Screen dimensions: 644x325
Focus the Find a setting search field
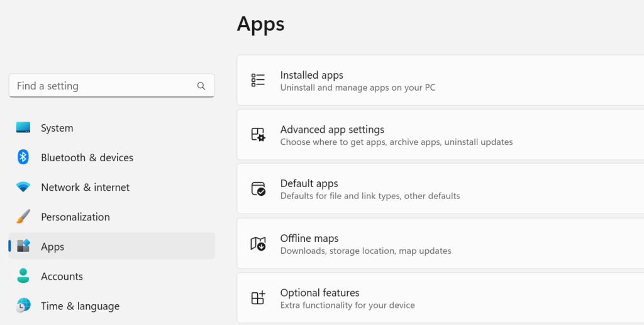[x=101, y=86]
